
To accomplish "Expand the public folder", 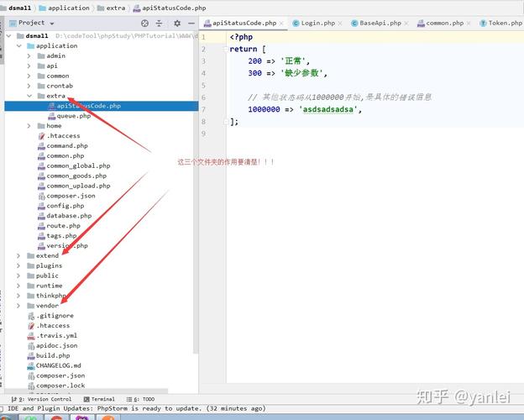I will pyautogui.click(x=18, y=276).
